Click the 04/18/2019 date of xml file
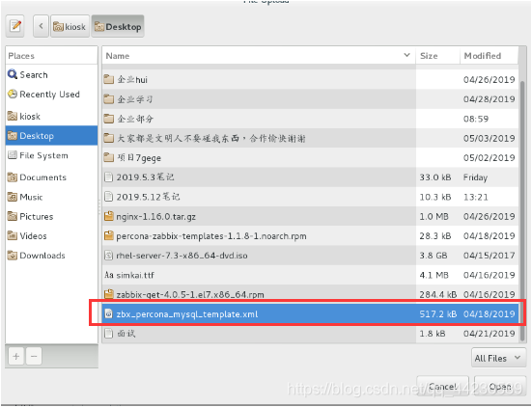The image size is (532, 407). coord(489,314)
